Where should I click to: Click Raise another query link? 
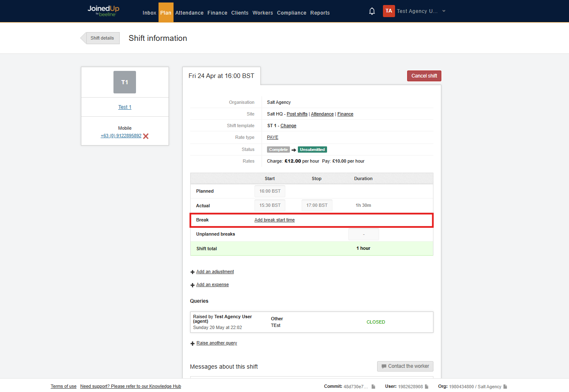click(217, 343)
